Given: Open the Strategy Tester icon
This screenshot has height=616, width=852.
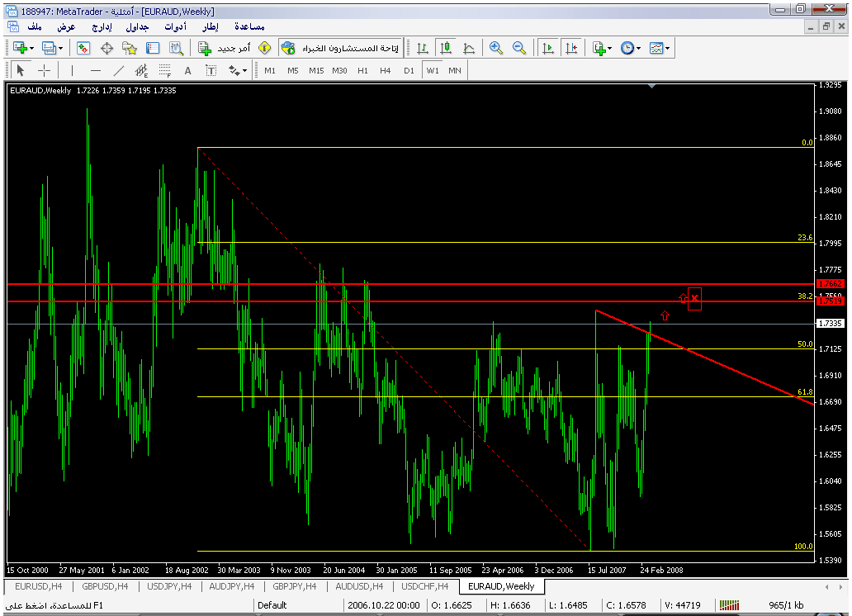Looking at the screenshot, I should 176,49.
